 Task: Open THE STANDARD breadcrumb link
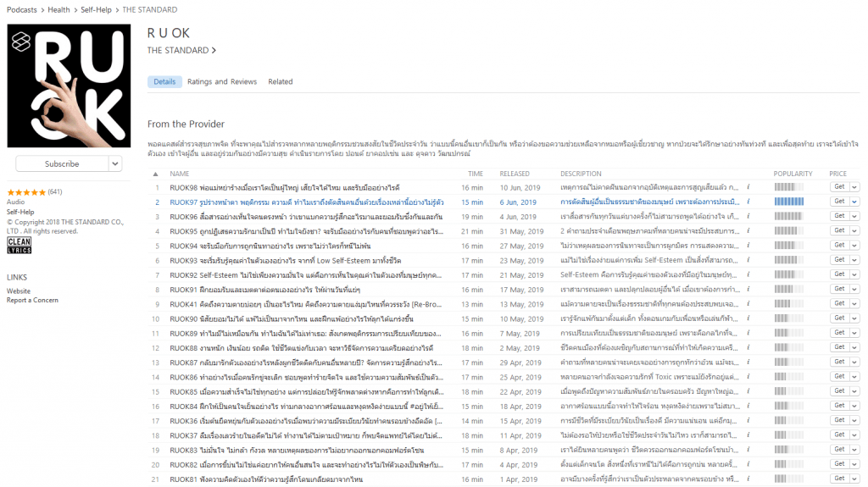pyautogui.click(x=149, y=9)
